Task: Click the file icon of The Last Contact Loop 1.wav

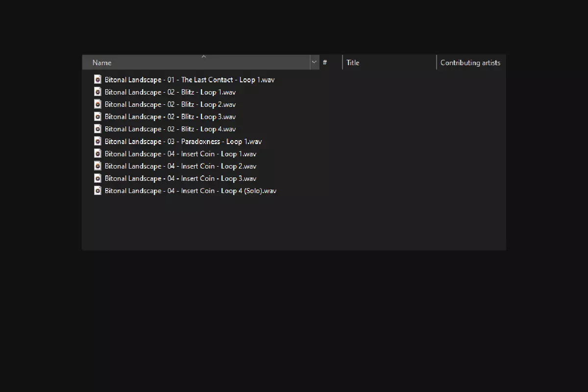Action: [x=98, y=79]
